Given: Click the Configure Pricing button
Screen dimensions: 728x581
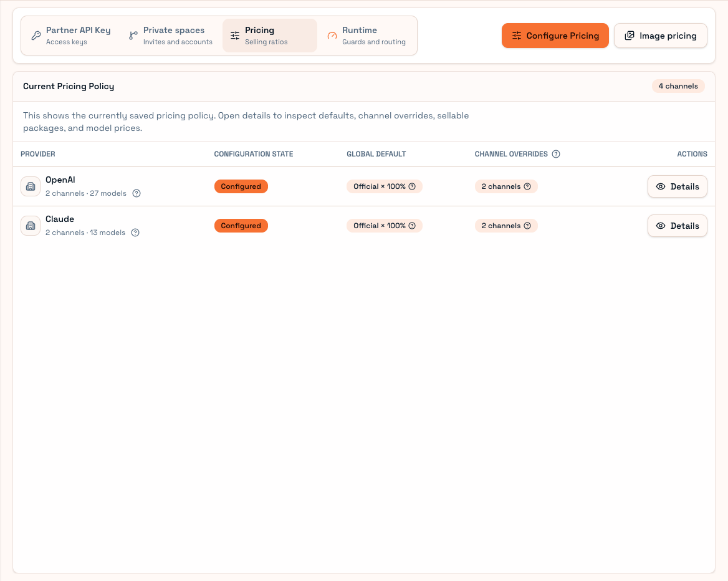Looking at the screenshot, I should coord(555,36).
